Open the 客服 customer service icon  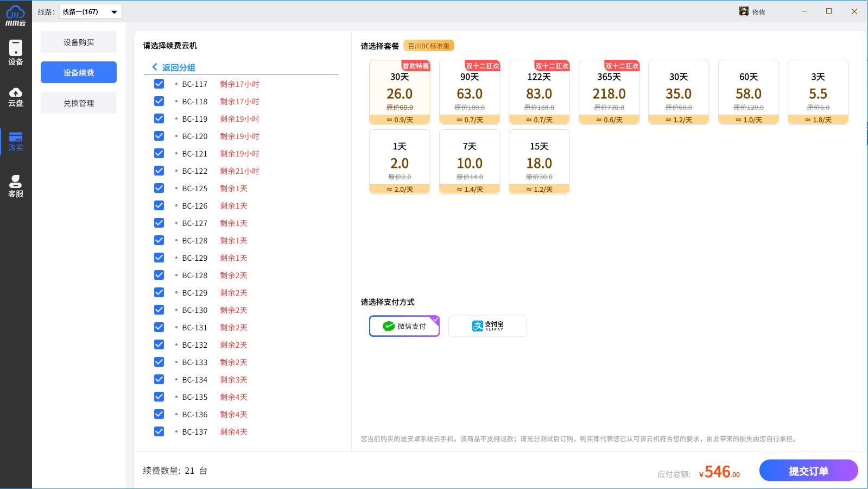16,186
